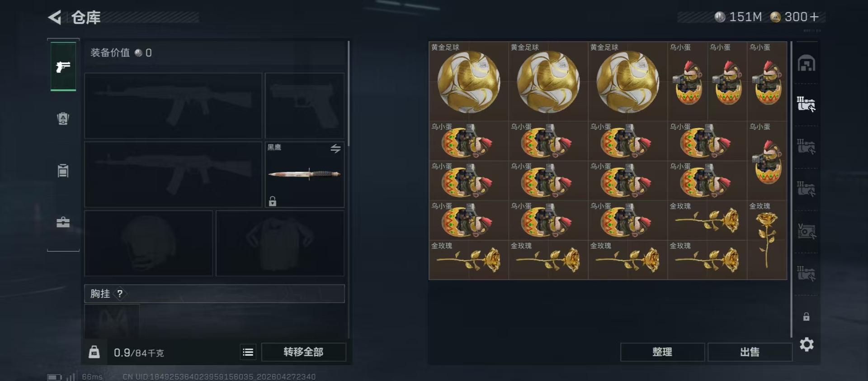
Task: Open the list view icon beside 转移全部
Action: click(x=248, y=352)
